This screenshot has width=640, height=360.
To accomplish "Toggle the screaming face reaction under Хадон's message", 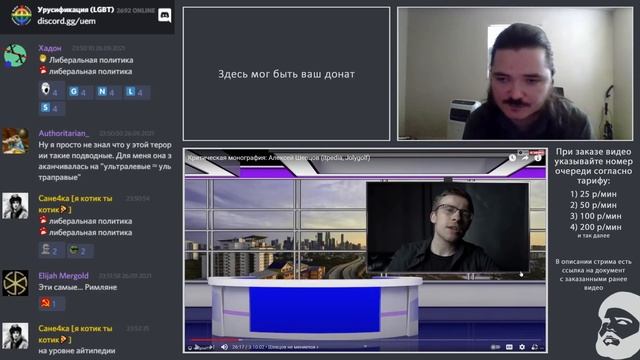I will coord(51,90).
